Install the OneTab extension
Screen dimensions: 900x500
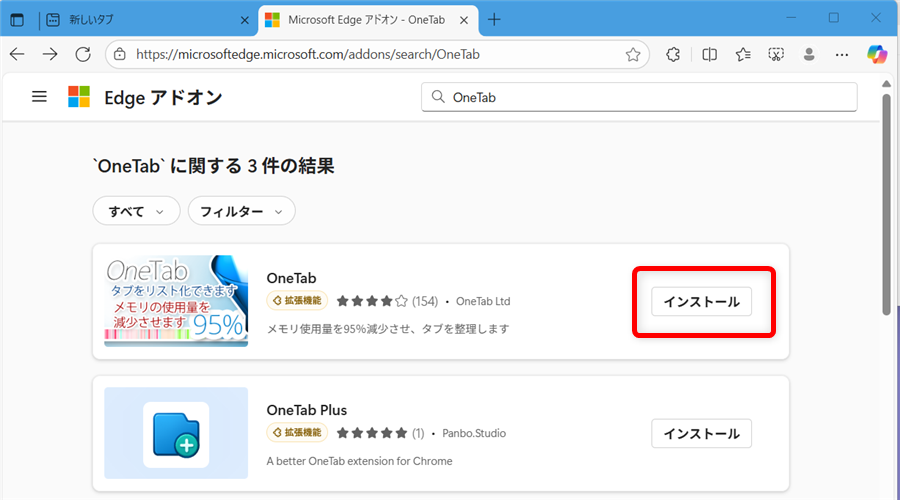coord(701,302)
